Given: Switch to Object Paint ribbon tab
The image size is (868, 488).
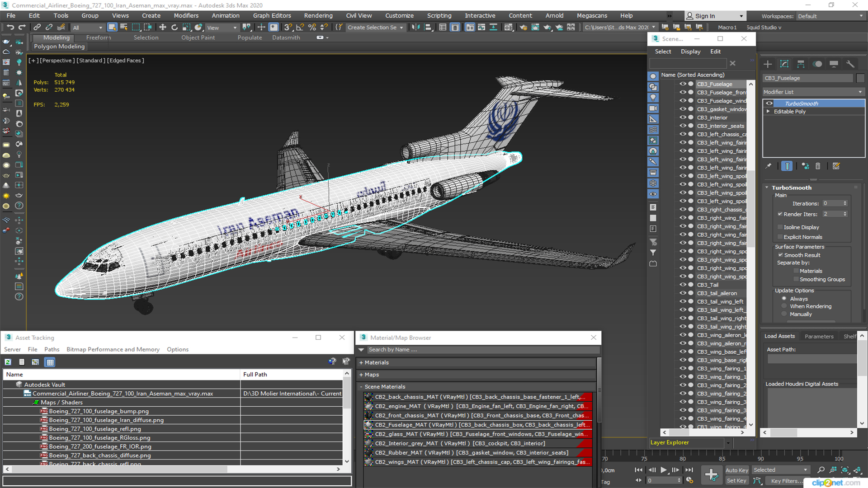Looking at the screenshot, I should pyautogui.click(x=198, y=38).
